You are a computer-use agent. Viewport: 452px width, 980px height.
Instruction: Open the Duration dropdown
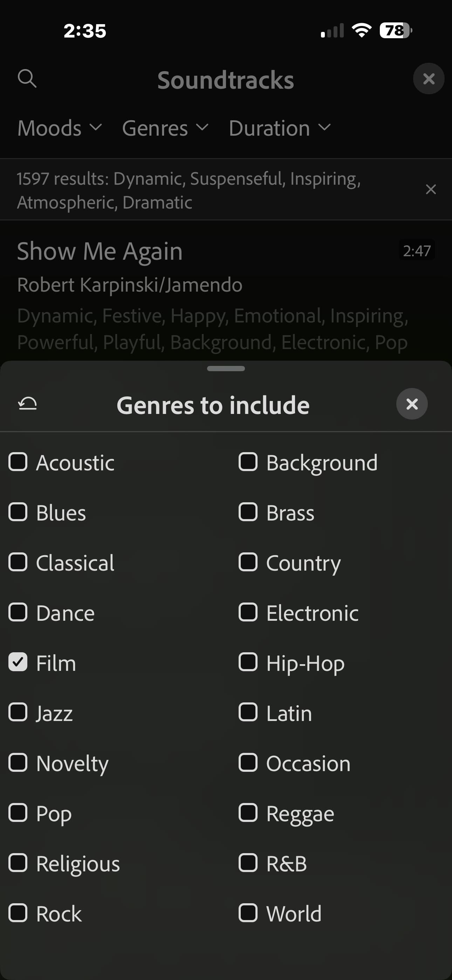click(280, 128)
